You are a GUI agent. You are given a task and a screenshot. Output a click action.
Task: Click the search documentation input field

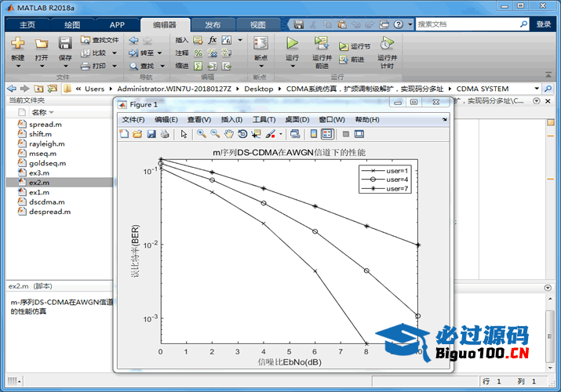point(468,24)
